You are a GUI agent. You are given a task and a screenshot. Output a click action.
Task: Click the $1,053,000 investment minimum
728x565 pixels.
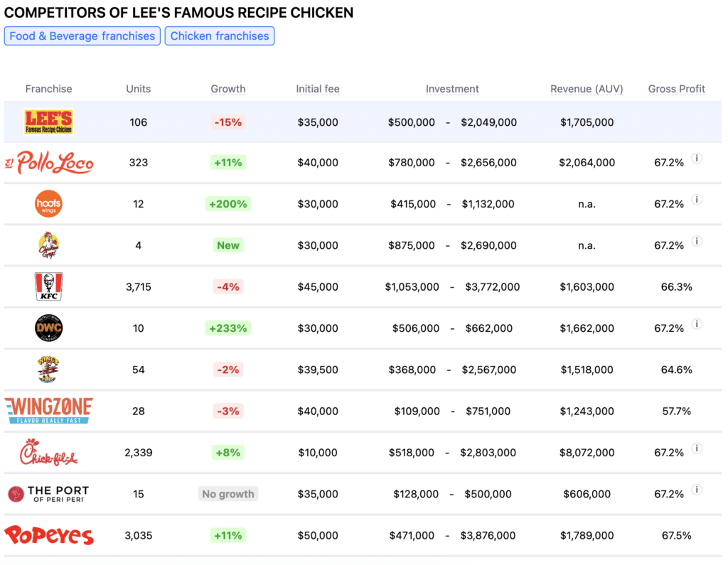(x=412, y=287)
